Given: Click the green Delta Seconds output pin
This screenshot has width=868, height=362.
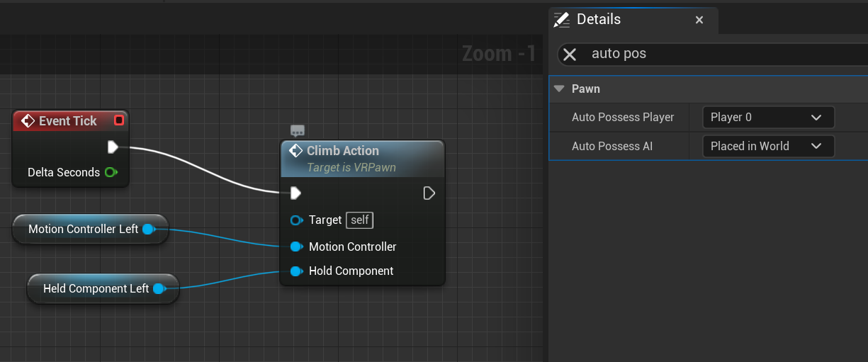Looking at the screenshot, I should pyautogui.click(x=111, y=172).
